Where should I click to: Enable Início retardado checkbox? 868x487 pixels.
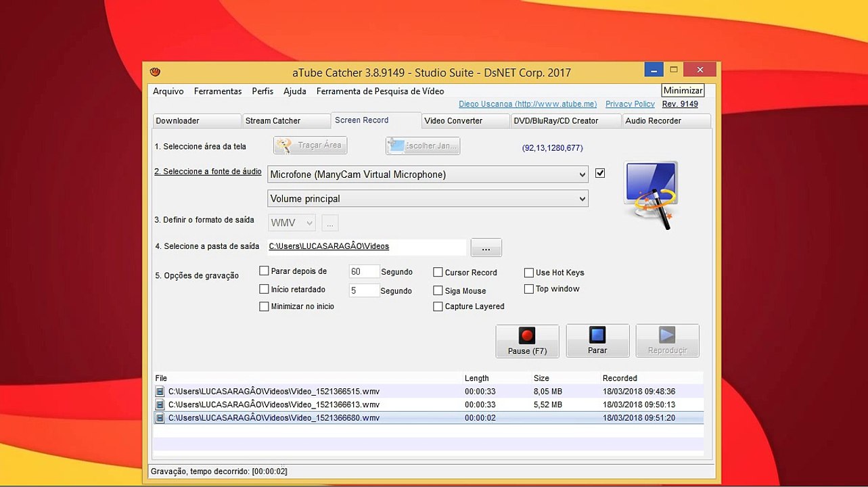coord(265,289)
